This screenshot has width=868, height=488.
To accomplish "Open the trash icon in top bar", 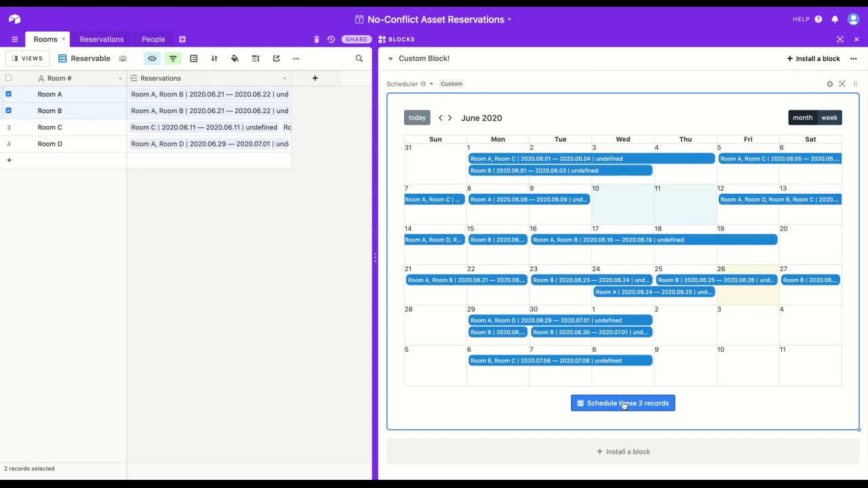I will click(x=316, y=39).
